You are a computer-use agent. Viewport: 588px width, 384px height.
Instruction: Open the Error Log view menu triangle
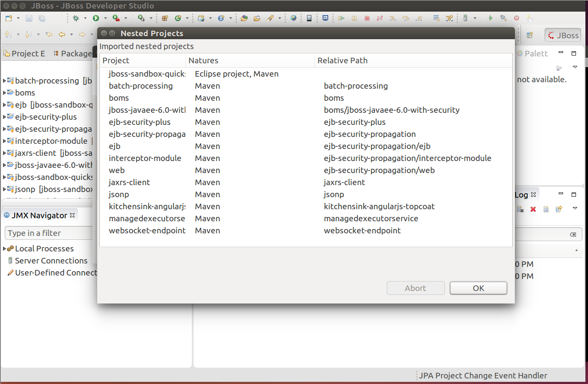pyautogui.click(x=575, y=209)
